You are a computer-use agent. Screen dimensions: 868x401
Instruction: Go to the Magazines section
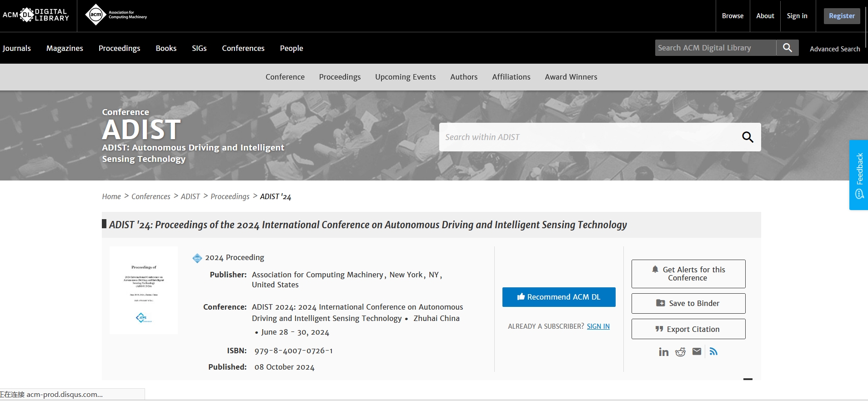click(x=65, y=48)
